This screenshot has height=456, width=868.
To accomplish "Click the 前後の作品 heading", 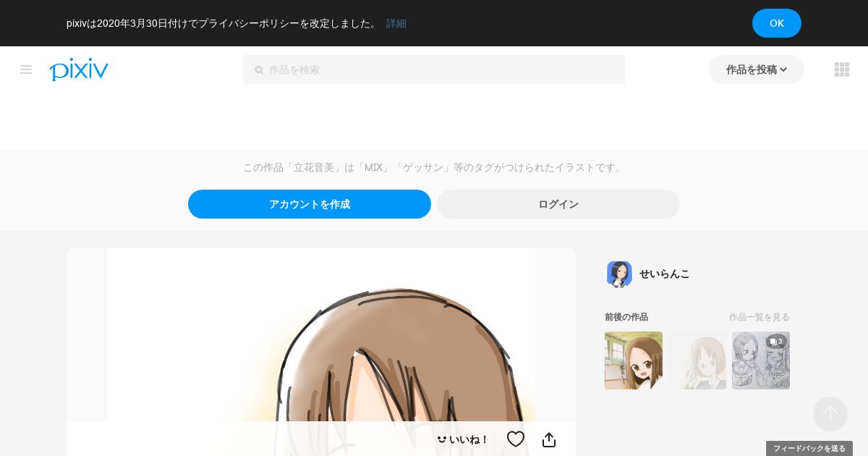I will (626, 317).
